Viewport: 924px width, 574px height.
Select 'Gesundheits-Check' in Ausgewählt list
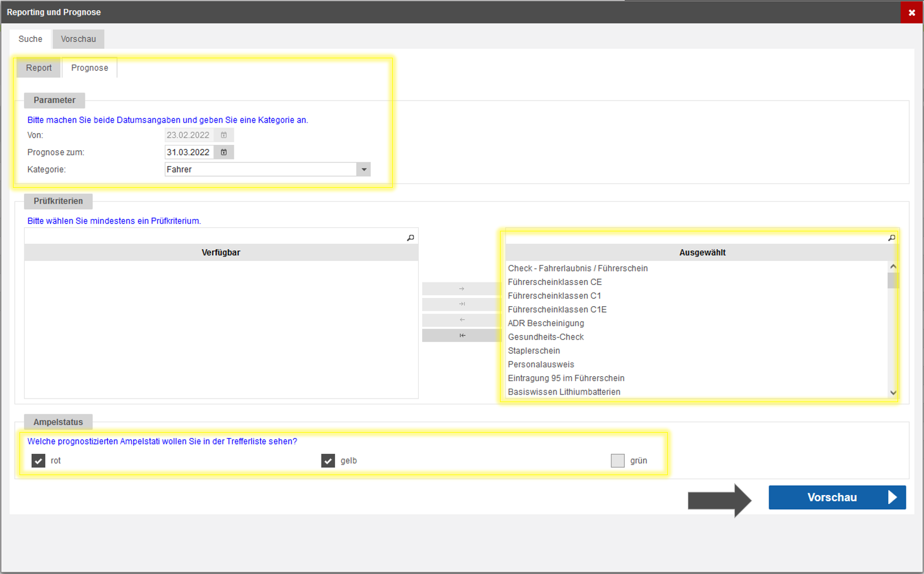click(x=546, y=337)
